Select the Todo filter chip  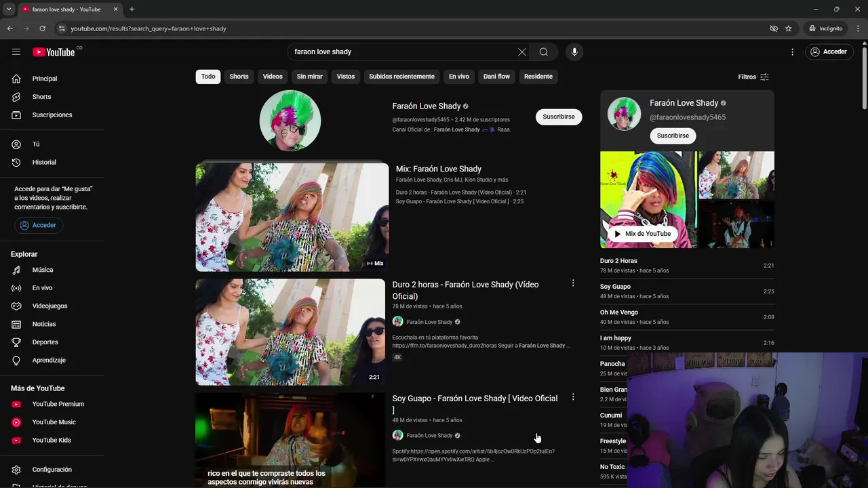click(x=208, y=77)
